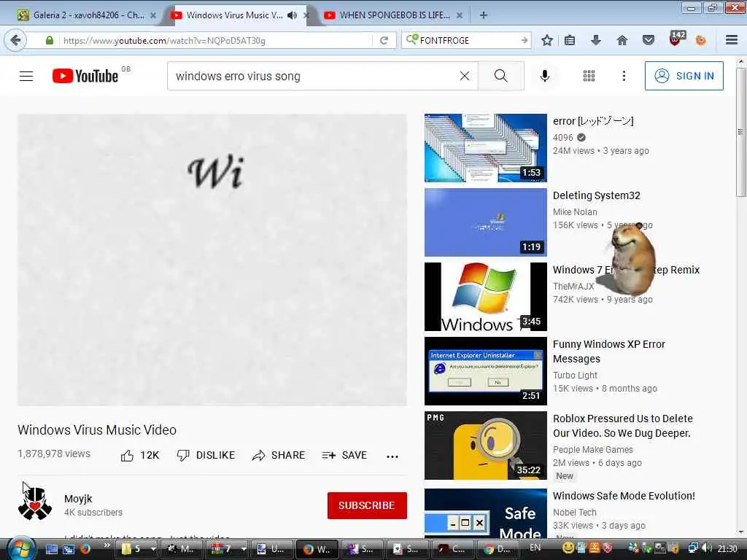The image size is (747, 560).
Task: Like the video with thumbs-up 12K
Action: pos(140,456)
